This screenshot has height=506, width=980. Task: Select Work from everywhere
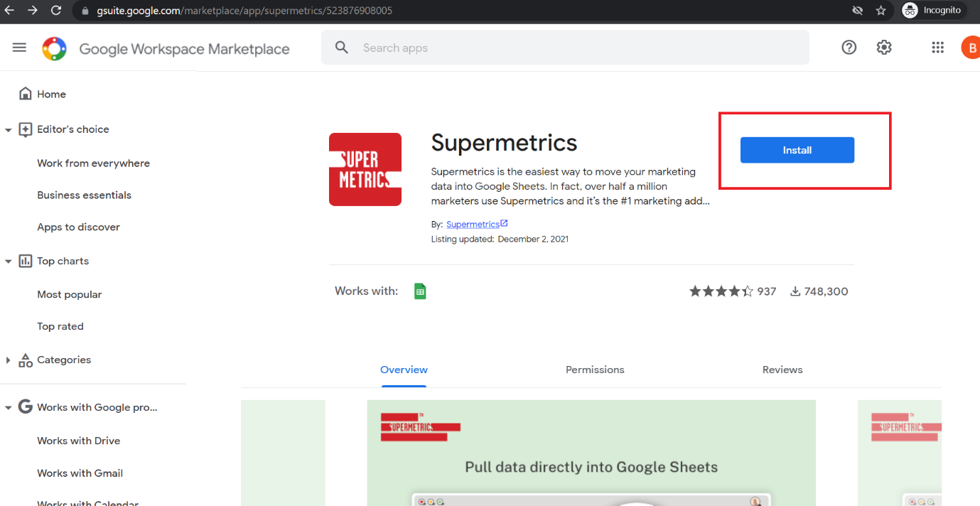point(93,163)
